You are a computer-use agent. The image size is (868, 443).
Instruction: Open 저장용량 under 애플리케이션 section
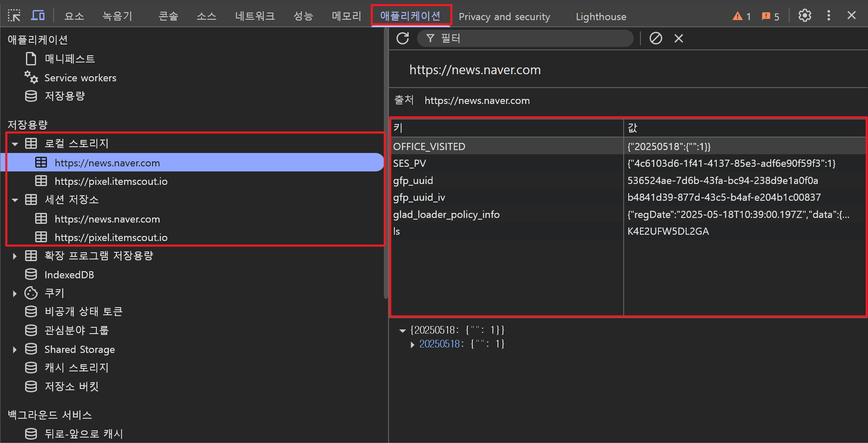(x=65, y=96)
